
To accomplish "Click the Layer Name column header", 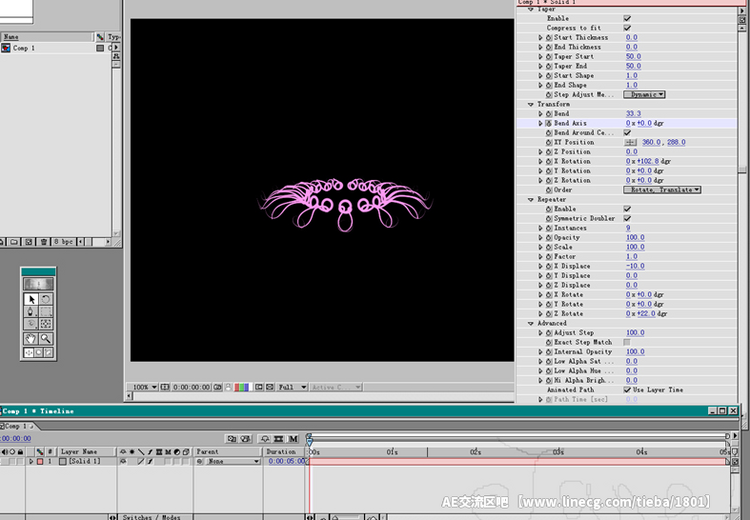I will pos(87,452).
